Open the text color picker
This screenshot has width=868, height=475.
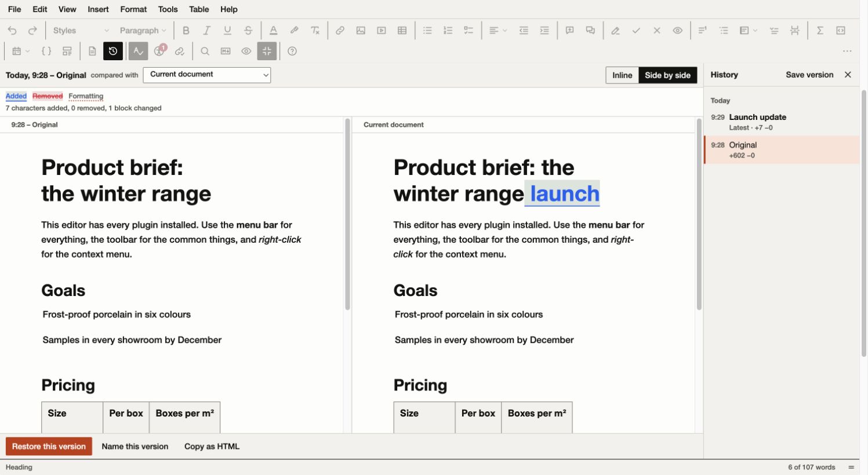tap(274, 31)
